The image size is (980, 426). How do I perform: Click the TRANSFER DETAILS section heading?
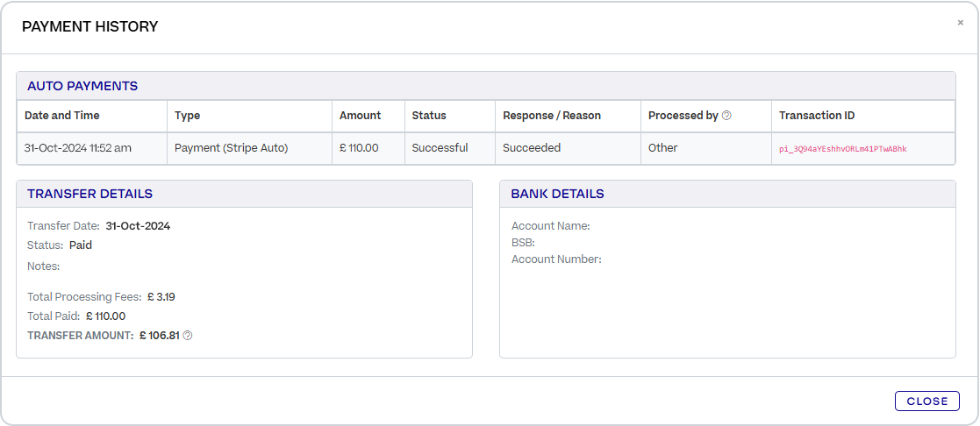90,194
